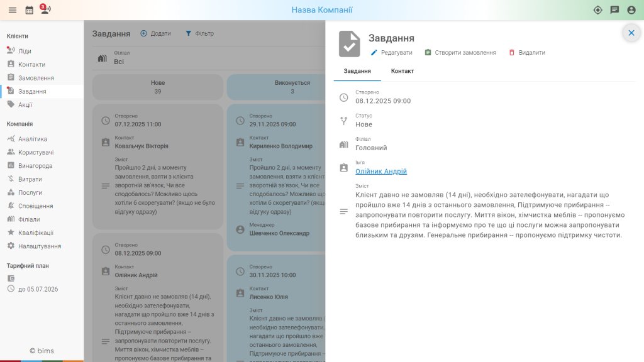Click the Налаштування gear icon
This screenshot has height=362, width=644.
pos(11,246)
